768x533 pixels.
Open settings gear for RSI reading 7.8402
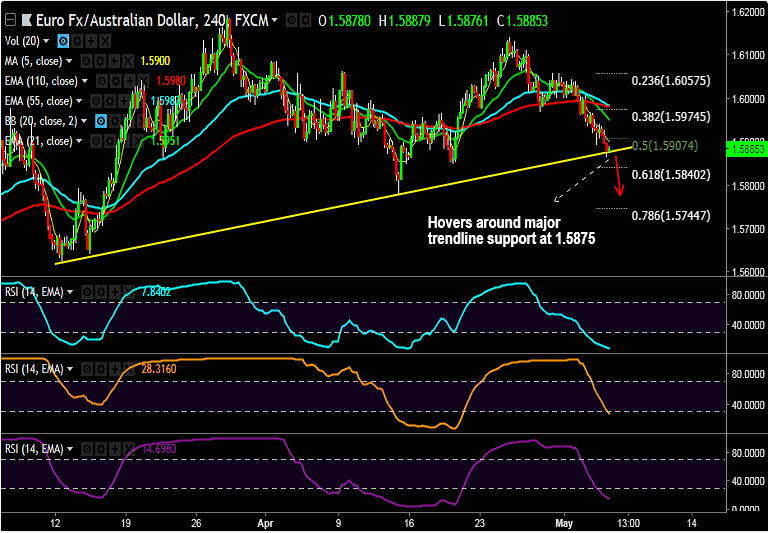(101, 292)
